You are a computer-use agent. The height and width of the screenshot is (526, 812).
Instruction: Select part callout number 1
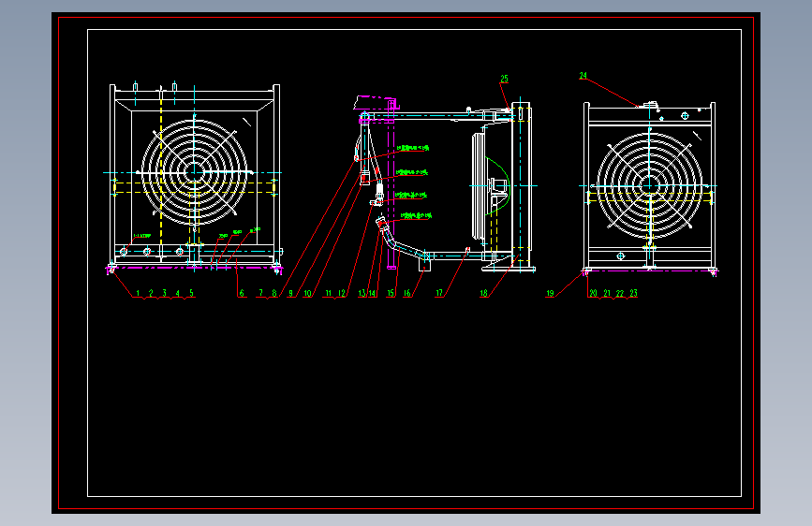click(138, 293)
